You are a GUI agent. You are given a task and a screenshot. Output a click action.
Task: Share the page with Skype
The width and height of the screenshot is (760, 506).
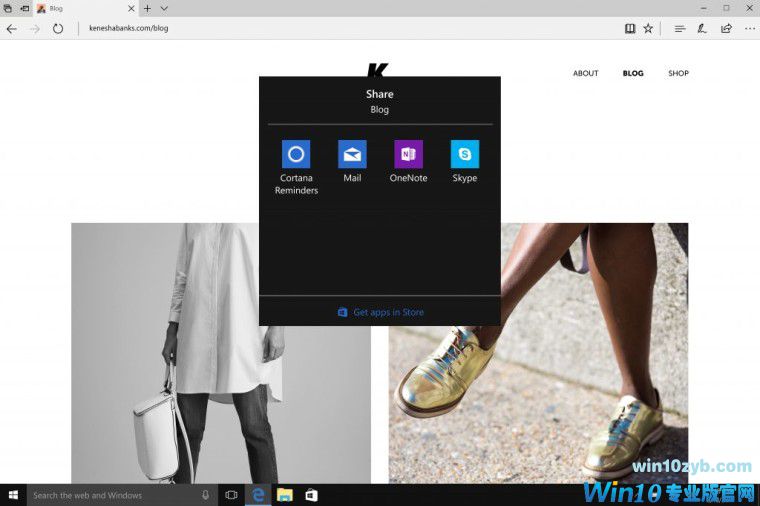pyautogui.click(x=465, y=155)
